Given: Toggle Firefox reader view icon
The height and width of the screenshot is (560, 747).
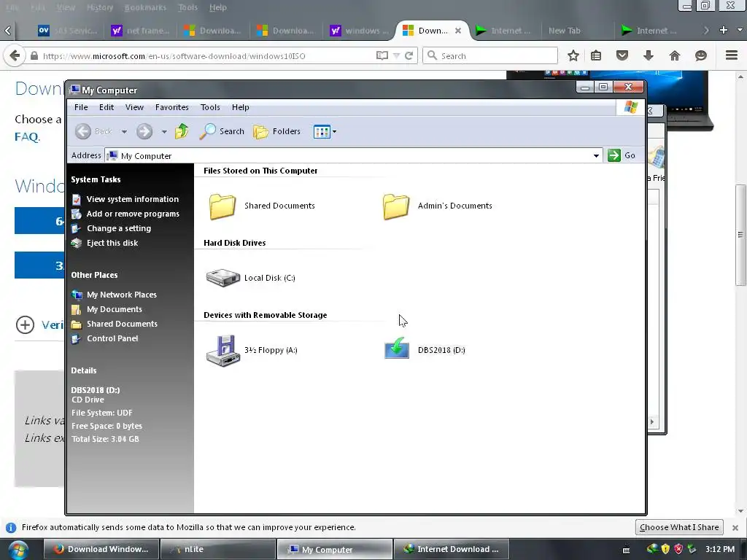Looking at the screenshot, I should 382,55.
